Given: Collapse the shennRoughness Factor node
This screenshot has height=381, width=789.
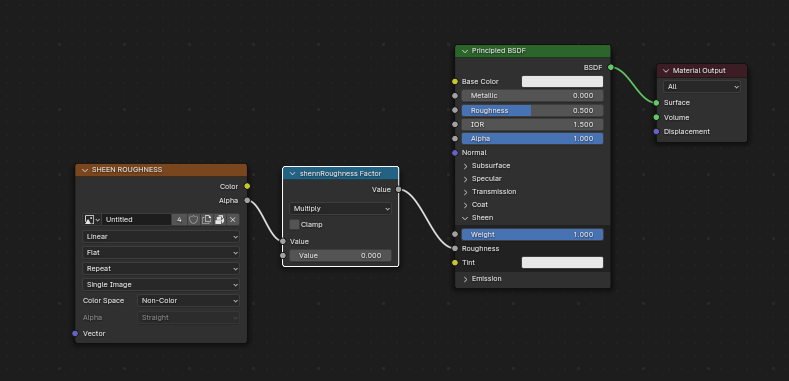Looking at the screenshot, I should pyautogui.click(x=292, y=174).
